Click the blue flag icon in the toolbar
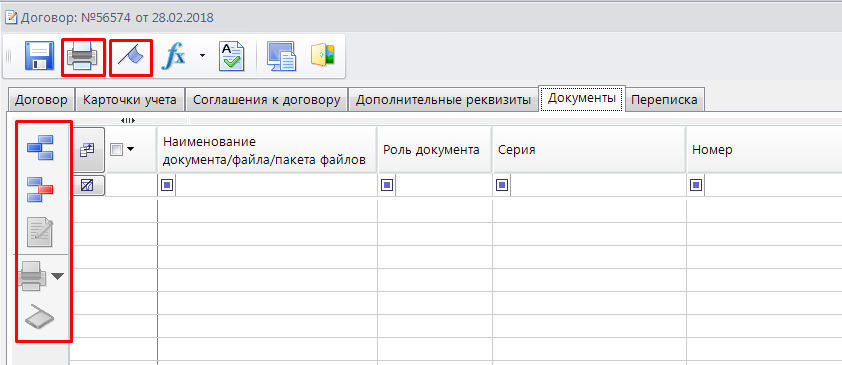The image size is (842, 365). tap(130, 56)
